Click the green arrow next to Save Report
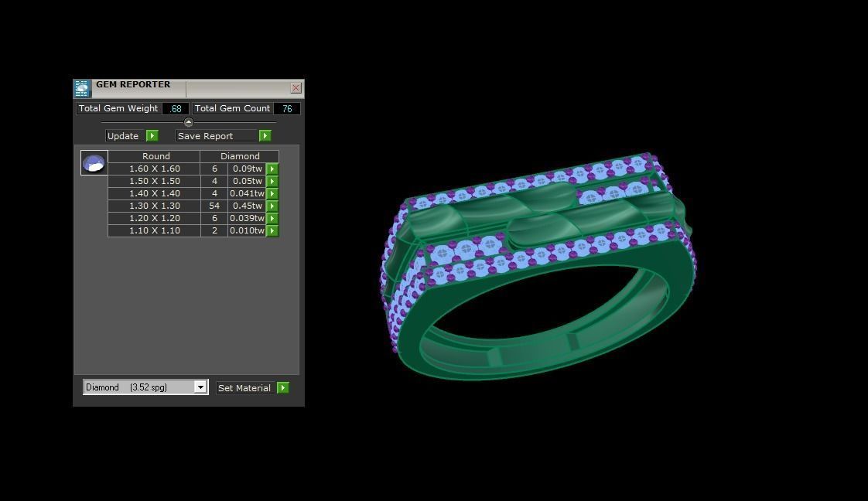This screenshot has height=501, width=868. pyautogui.click(x=265, y=135)
